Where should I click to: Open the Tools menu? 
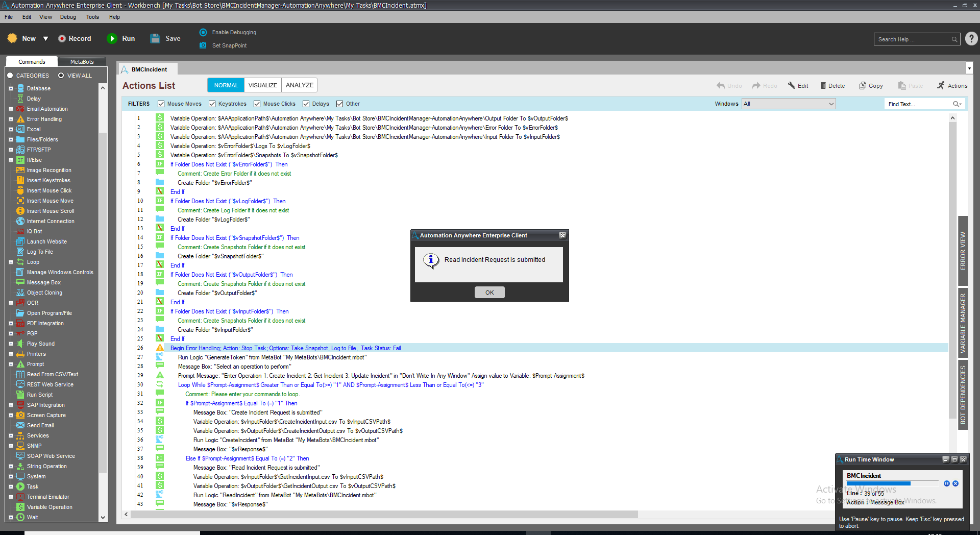(92, 17)
